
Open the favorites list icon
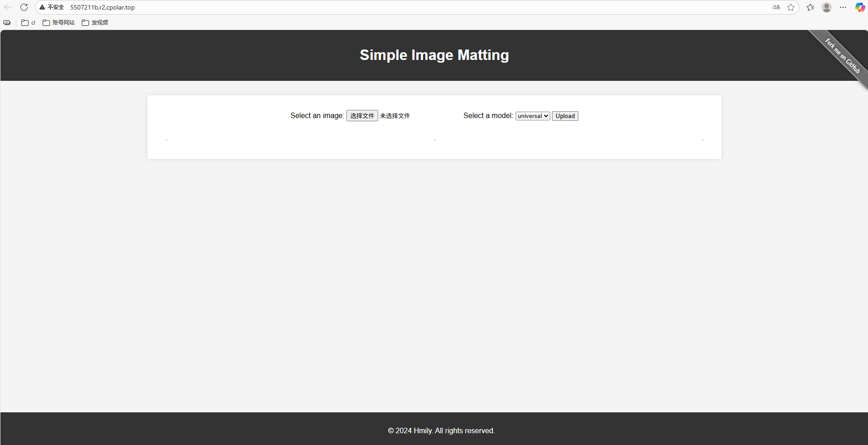810,7
